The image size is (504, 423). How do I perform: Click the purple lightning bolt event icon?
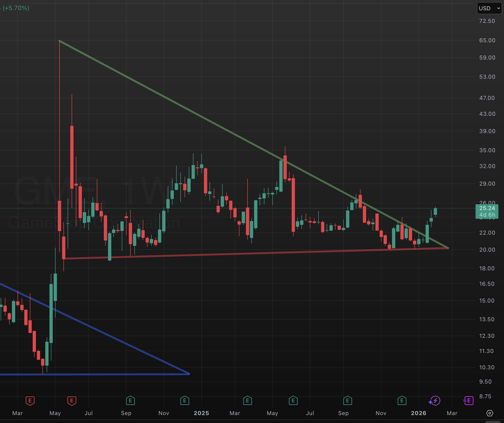click(435, 401)
